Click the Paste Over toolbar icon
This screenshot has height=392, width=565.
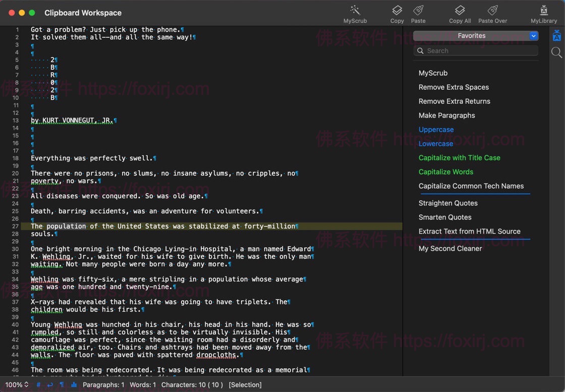coord(492,11)
